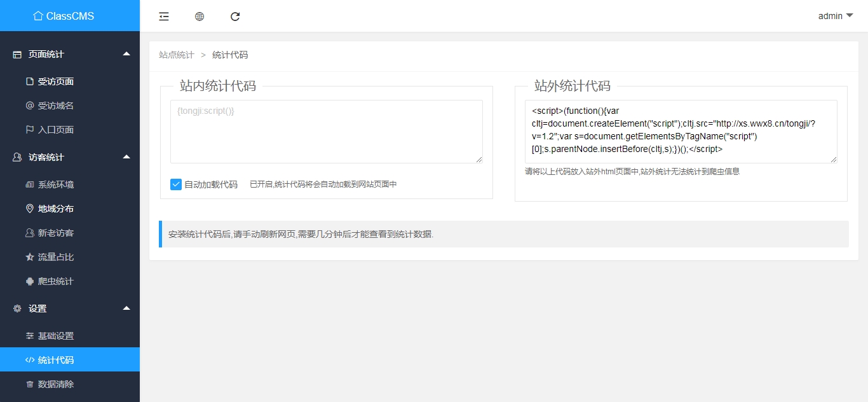Click inside the 站内统计代码 text area
868x402 pixels.
point(326,132)
